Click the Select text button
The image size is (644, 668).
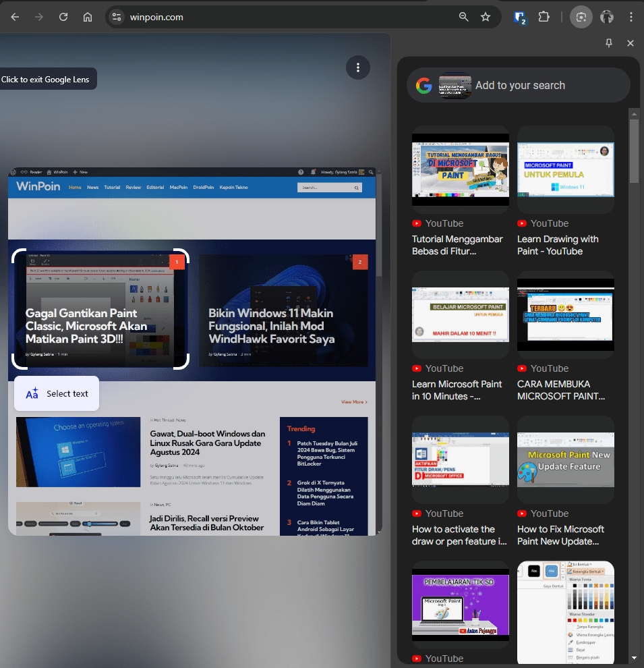click(x=57, y=393)
